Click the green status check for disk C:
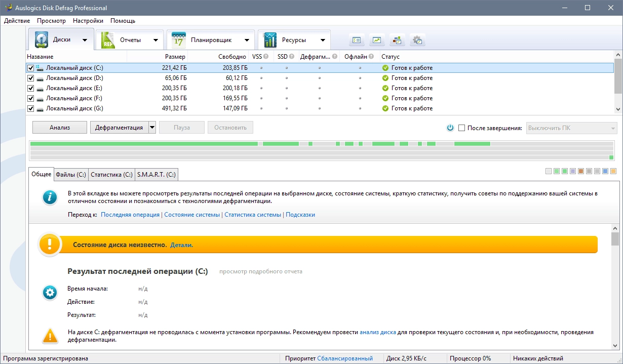Image resolution: width=623 pixels, height=364 pixels. click(385, 68)
